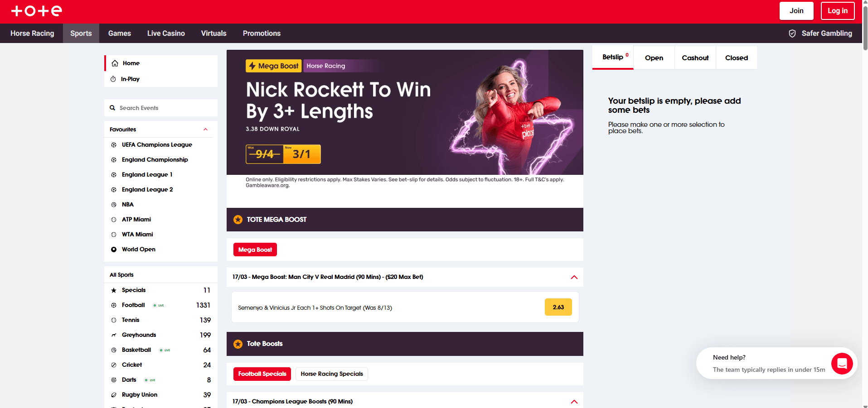The image size is (868, 408).
Task: Click the In-Play stopwatch icon
Action: [113, 79]
